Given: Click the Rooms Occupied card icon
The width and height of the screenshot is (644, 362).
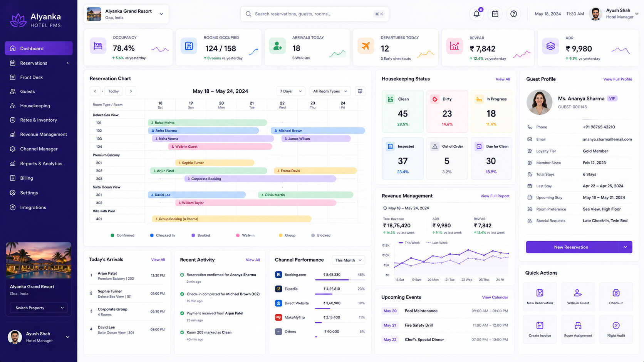Looking at the screenshot, I should point(189,46).
